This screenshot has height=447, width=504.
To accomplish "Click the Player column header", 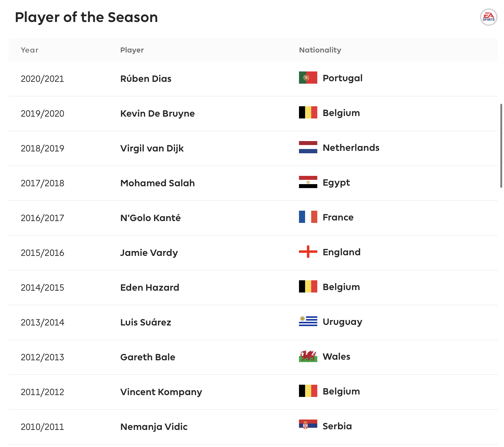I will (132, 50).
